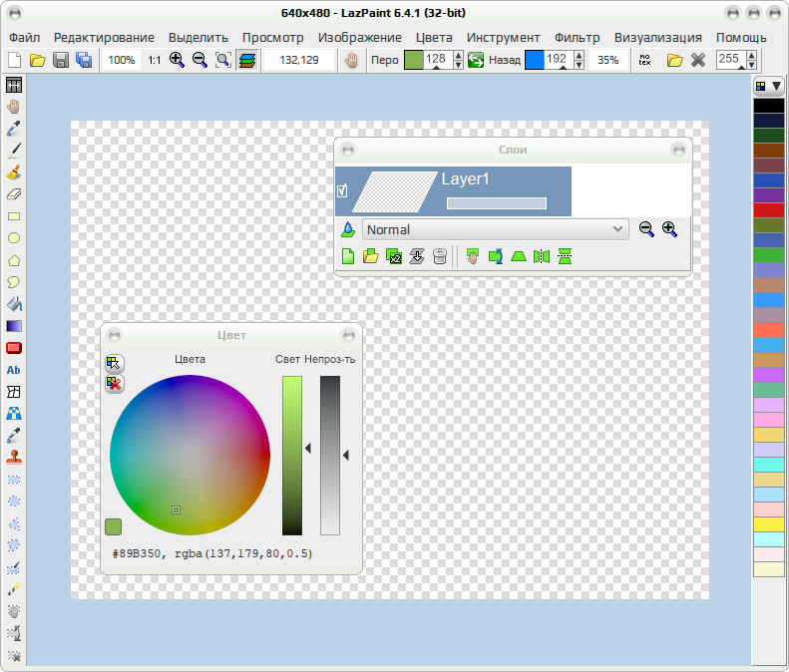This screenshot has width=789, height=672.
Task: Select the Pen tool in the left toolbox
Action: click(x=14, y=150)
